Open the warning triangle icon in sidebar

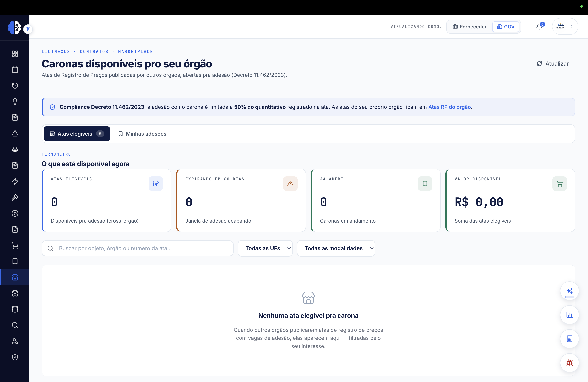click(15, 133)
